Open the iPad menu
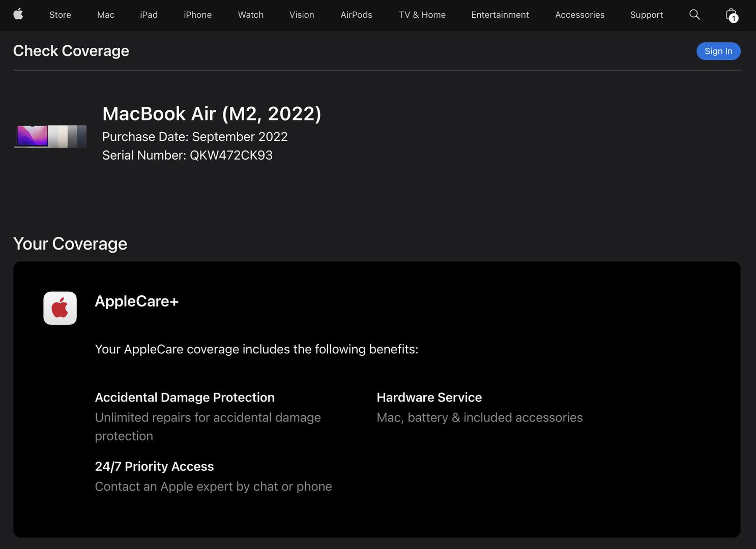Viewport: 756px width, 549px height. [x=149, y=15]
